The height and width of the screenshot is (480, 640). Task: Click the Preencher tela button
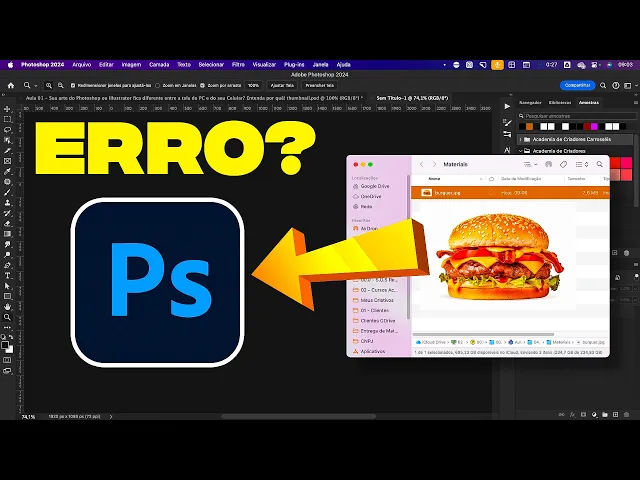tap(320, 85)
